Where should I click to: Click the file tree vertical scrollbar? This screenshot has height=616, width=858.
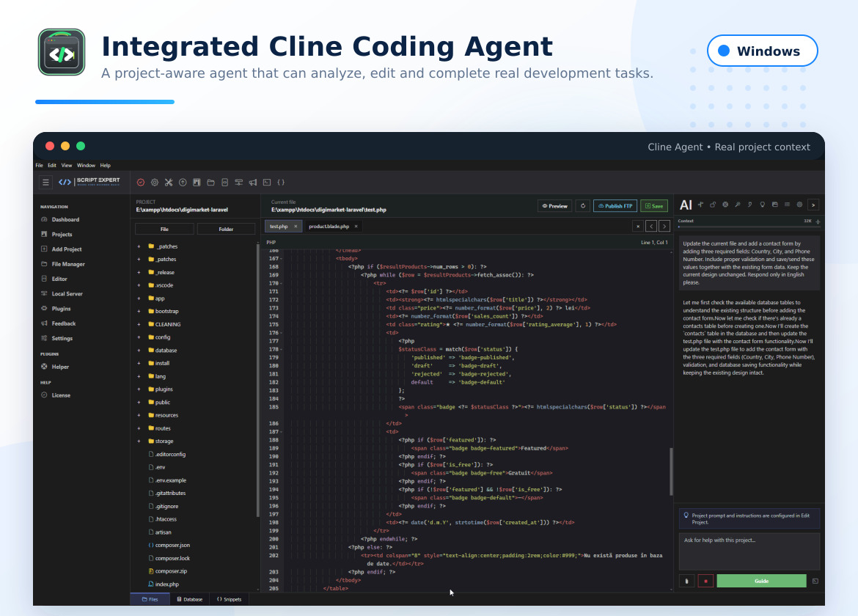257,380
